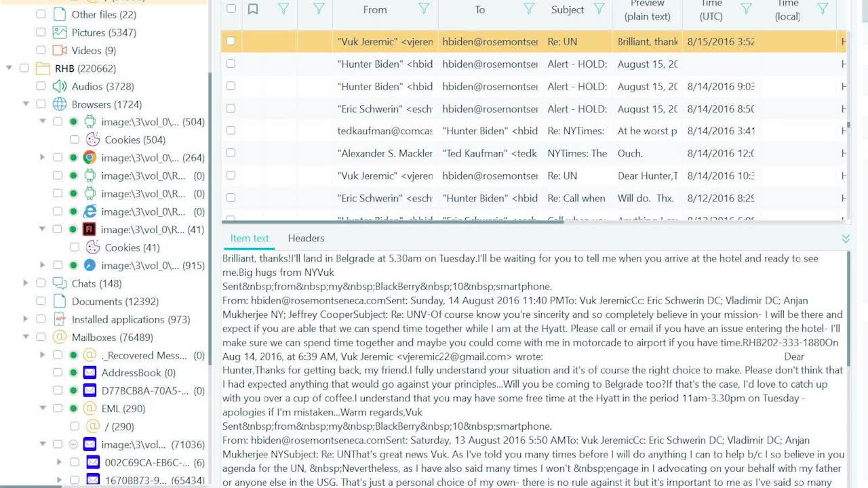Click the Internet Explorer icon in Browsers
The height and width of the screenshot is (488, 868).
90,211
